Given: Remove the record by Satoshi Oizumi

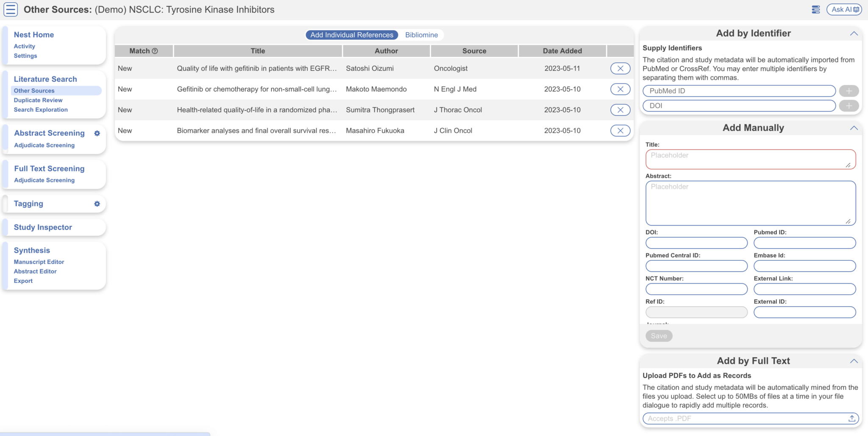Looking at the screenshot, I should tap(620, 68).
